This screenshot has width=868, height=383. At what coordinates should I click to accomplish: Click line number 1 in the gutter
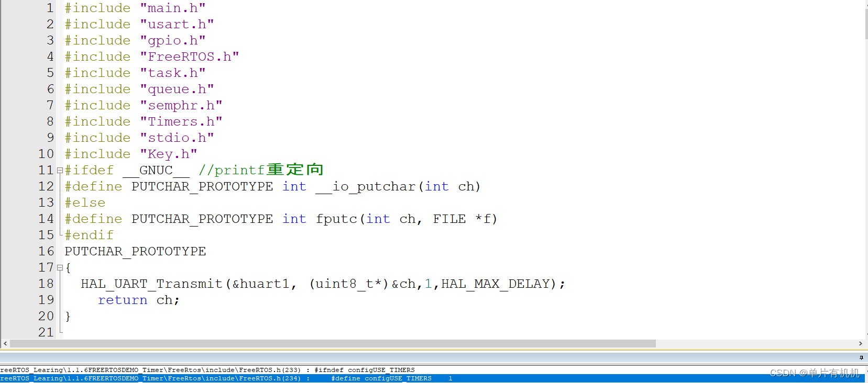[50, 8]
